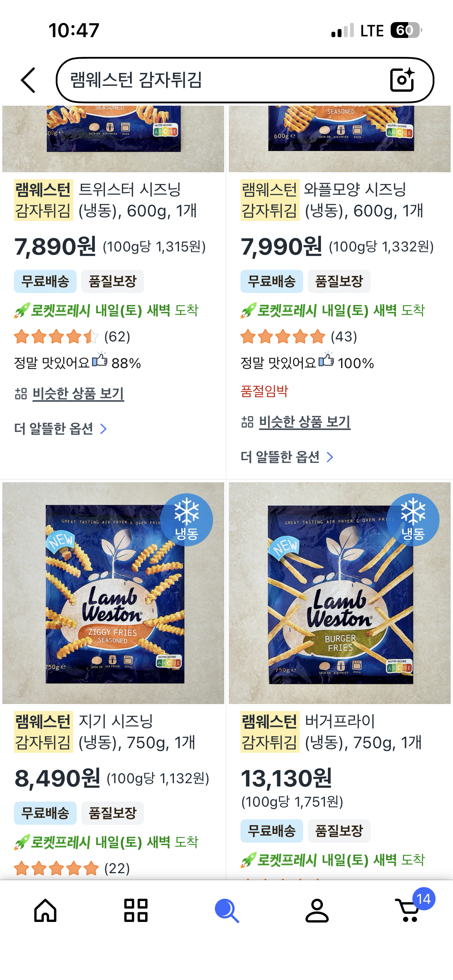Tap 품질보장 badge on 버거프라이 item

pos(339,831)
